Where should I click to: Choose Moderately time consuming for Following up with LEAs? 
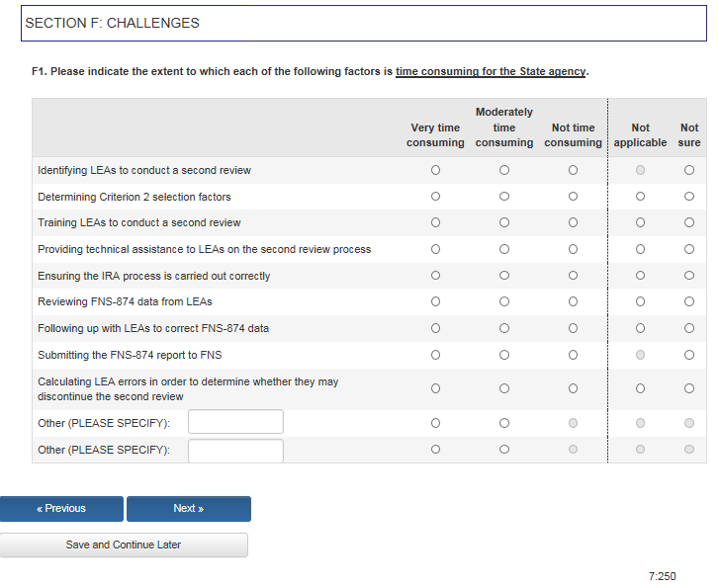(x=504, y=328)
